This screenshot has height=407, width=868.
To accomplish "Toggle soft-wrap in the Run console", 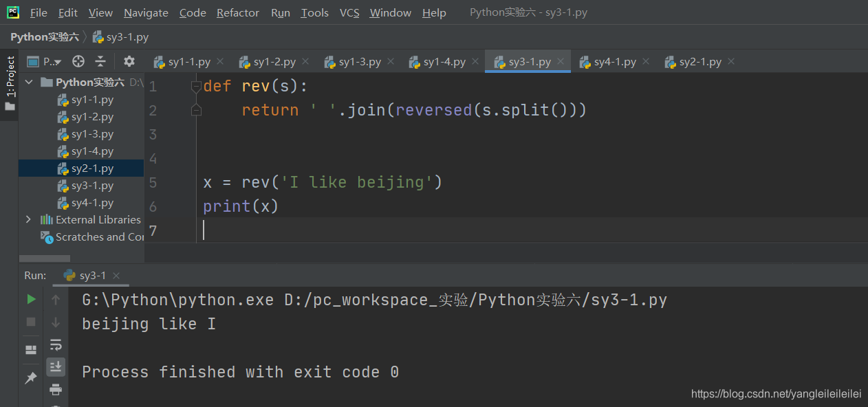I will (56, 344).
